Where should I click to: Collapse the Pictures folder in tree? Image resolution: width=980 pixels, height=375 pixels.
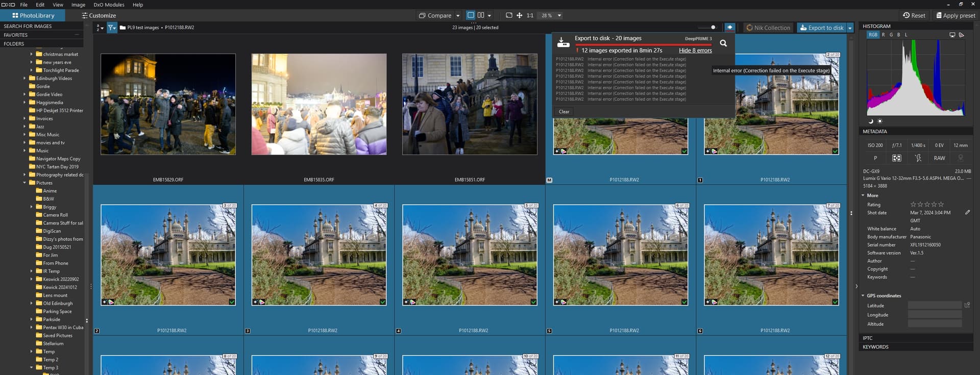click(x=24, y=183)
